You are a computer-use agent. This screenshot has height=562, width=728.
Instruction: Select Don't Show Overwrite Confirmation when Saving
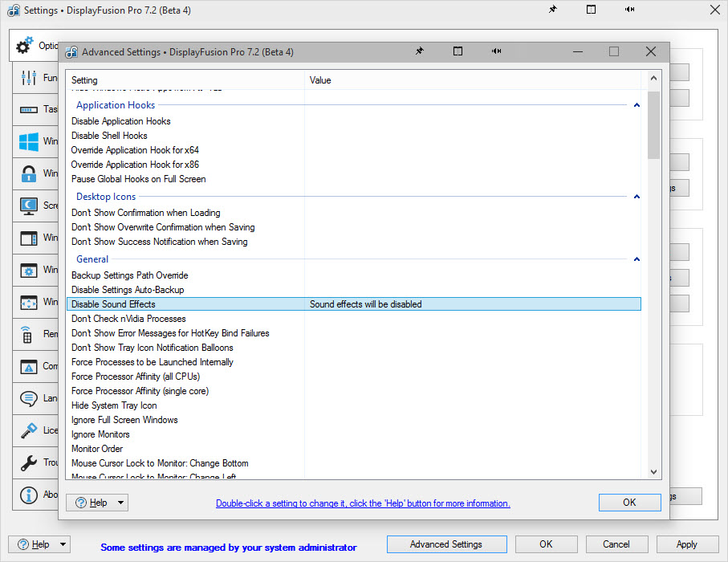tap(354, 227)
